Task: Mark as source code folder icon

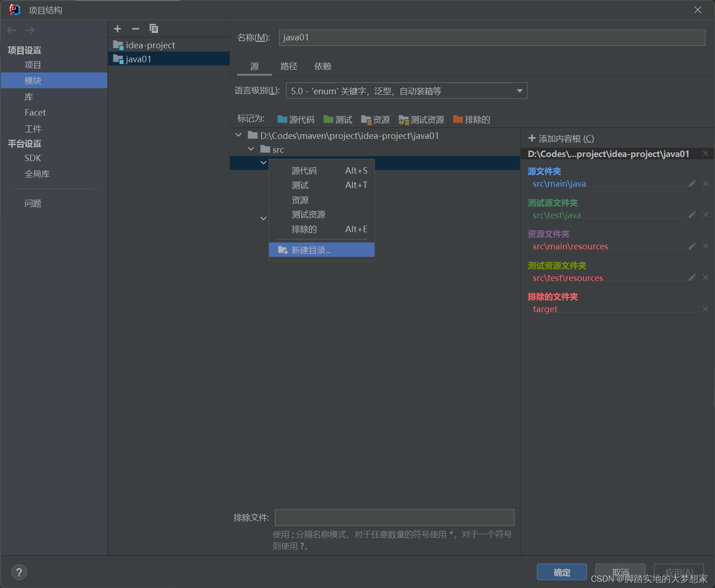Action: [282, 119]
